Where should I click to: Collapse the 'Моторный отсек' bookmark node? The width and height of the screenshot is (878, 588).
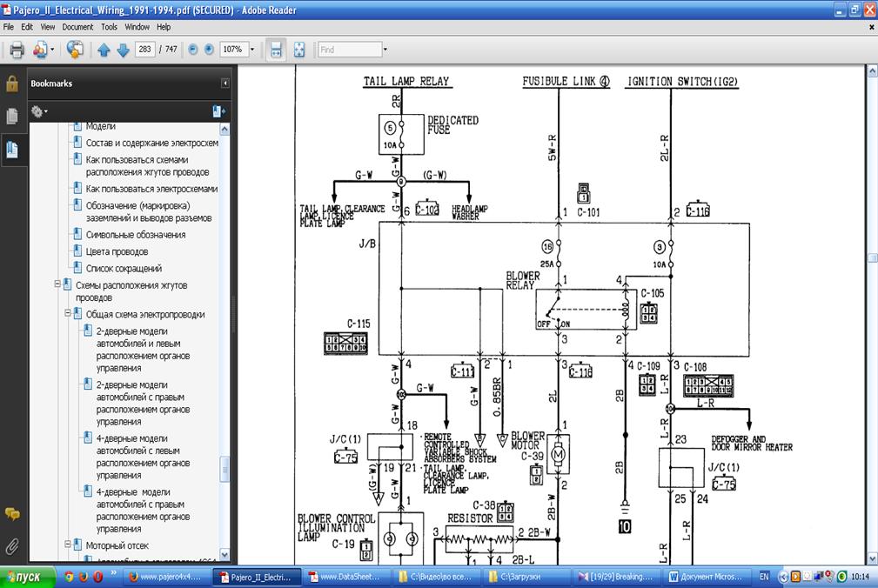67,545
